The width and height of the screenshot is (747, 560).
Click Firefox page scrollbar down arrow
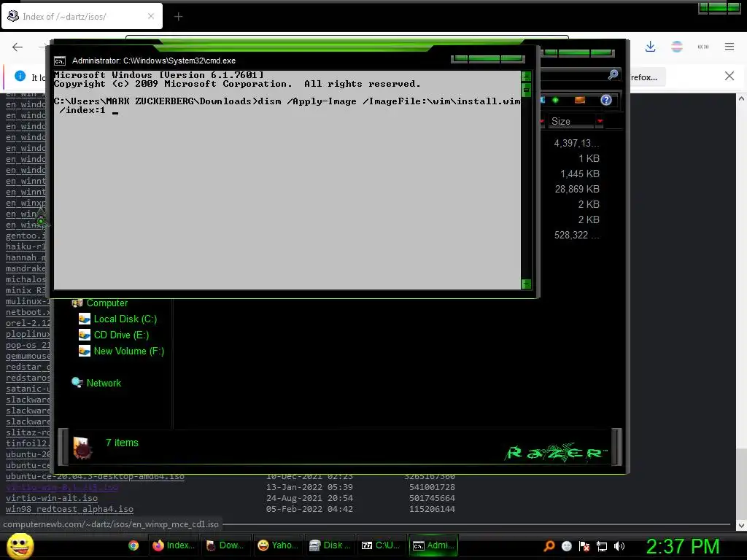741,526
